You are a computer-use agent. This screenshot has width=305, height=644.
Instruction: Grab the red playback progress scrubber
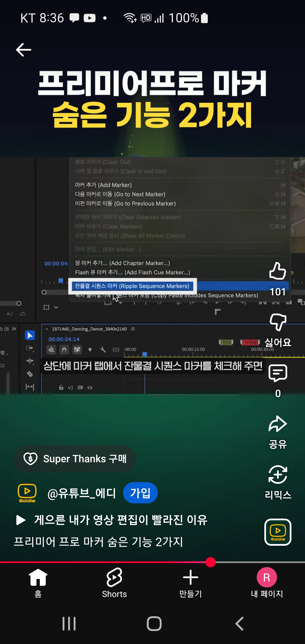click(211, 562)
